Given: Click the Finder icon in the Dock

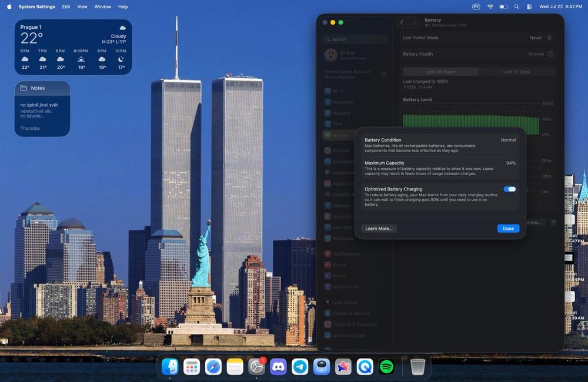Looking at the screenshot, I should pos(170,367).
